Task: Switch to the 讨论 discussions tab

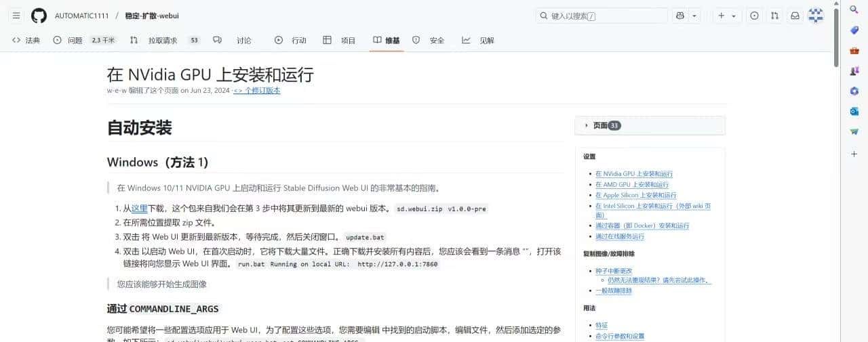Action: coord(233,41)
